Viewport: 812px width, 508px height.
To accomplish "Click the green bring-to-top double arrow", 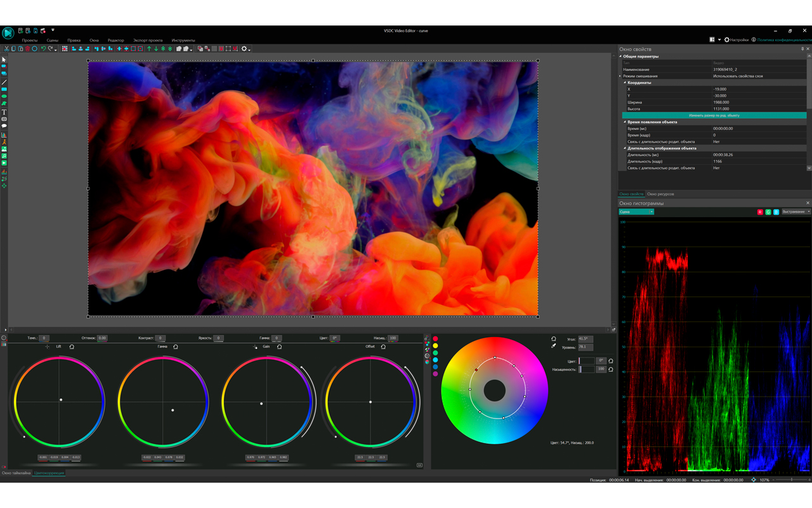I will click(x=163, y=49).
